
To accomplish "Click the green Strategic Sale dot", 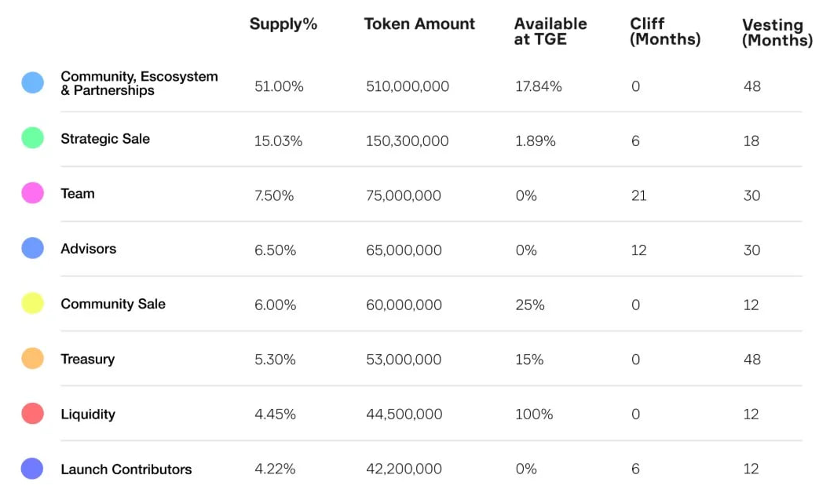I will click(32, 138).
